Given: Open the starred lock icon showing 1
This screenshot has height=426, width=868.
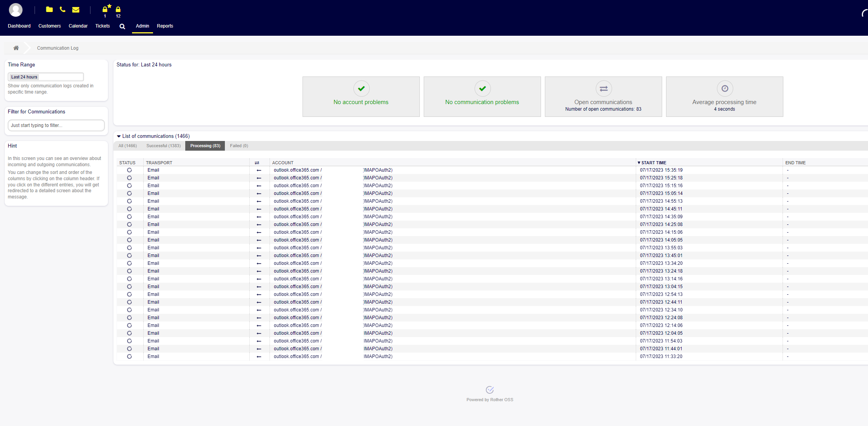Looking at the screenshot, I should pos(105,9).
